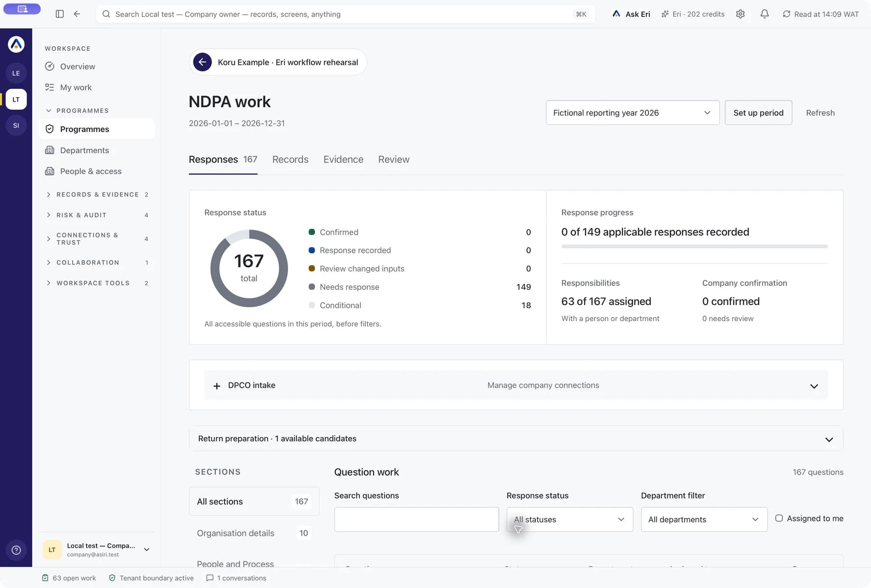Click the Search questions input field
Screen dimensions: 871x588
tap(417, 519)
